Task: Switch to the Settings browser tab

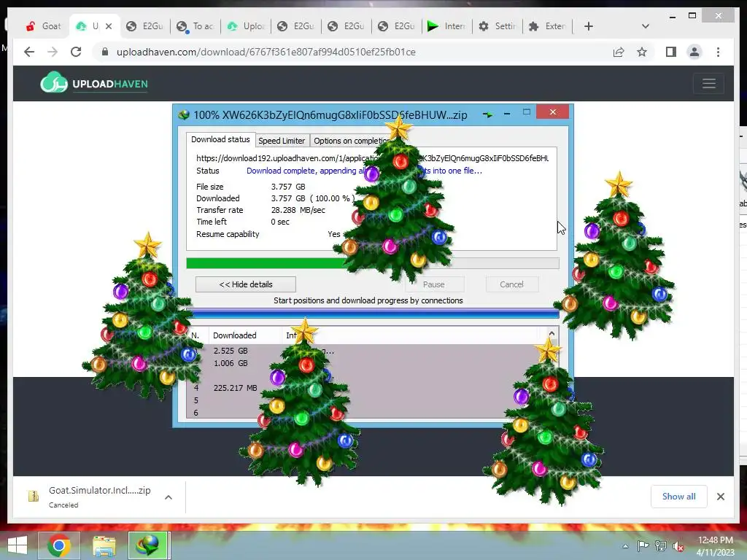Action: [x=497, y=26]
